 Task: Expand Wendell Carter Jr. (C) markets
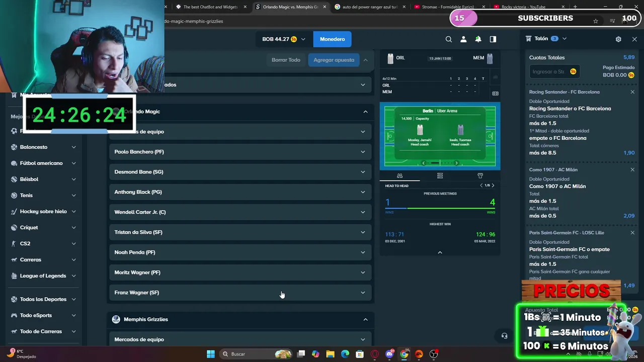240,212
